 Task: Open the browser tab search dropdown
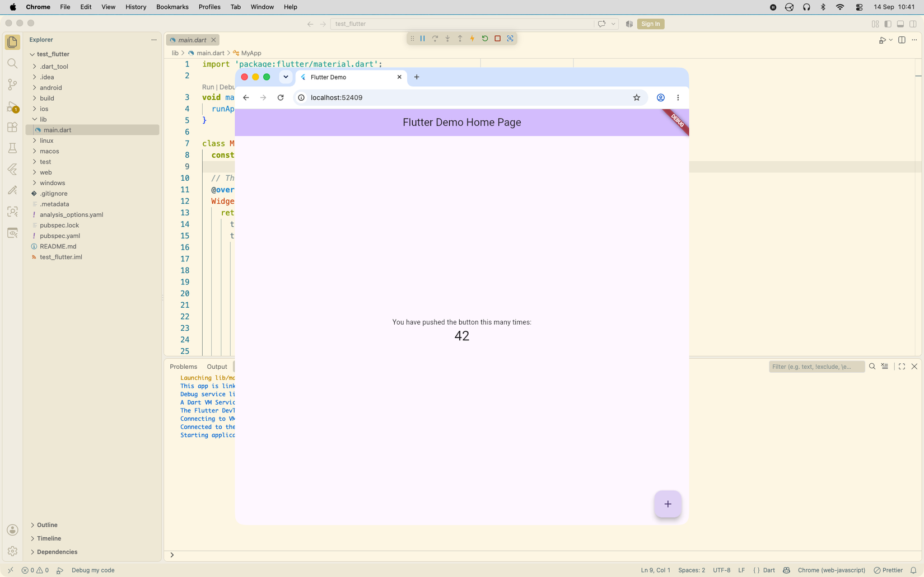286,77
